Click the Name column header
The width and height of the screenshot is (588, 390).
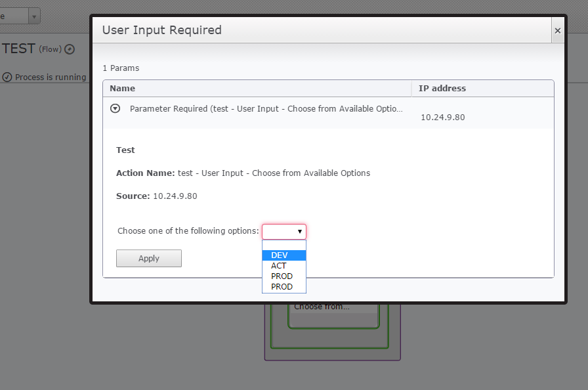coord(257,89)
